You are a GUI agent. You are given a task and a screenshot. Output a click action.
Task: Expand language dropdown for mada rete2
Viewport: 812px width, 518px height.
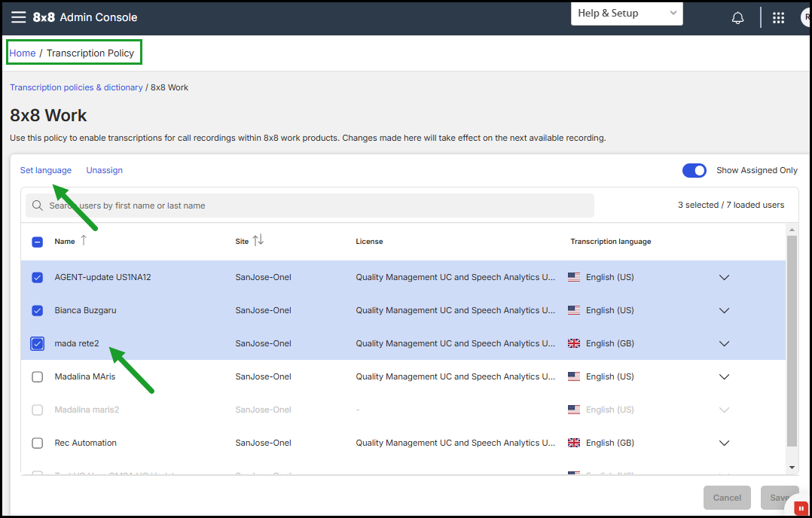724,343
